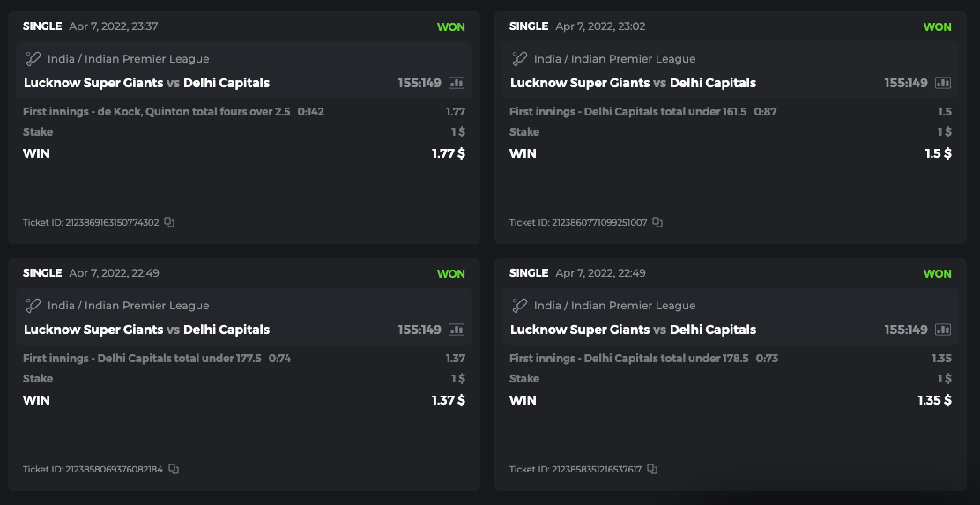This screenshot has height=505, width=980.
Task: Click the 155:149 score on the 1.37 bet
Action: point(419,330)
